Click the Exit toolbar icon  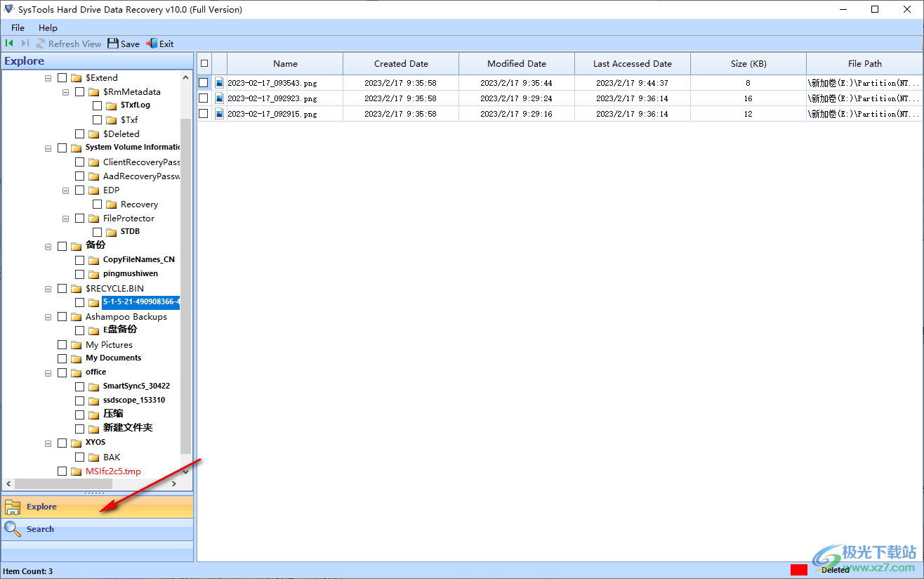(151, 44)
